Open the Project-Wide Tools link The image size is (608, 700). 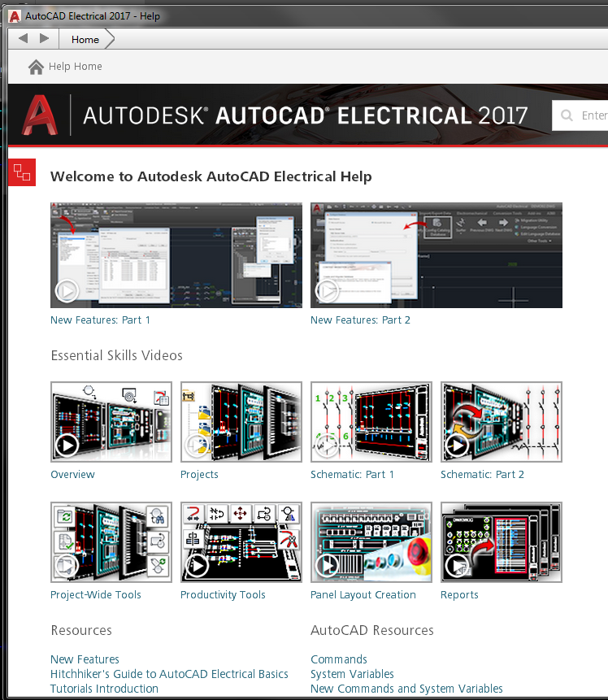click(96, 594)
